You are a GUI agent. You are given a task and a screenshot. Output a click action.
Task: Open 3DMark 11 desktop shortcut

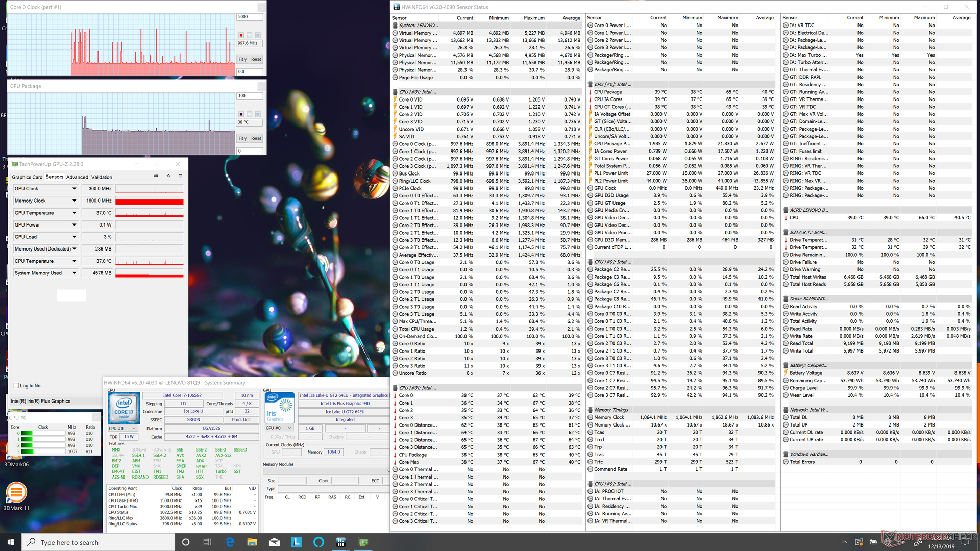[16, 493]
